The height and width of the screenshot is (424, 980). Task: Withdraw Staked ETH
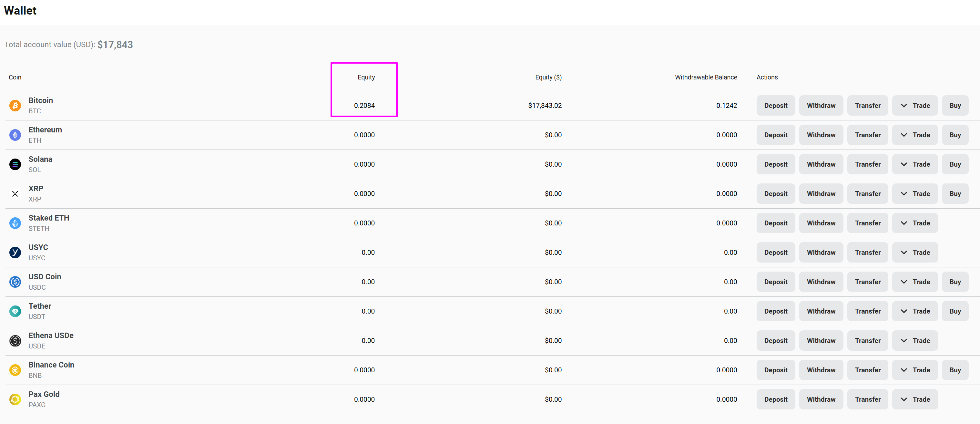[x=821, y=223]
